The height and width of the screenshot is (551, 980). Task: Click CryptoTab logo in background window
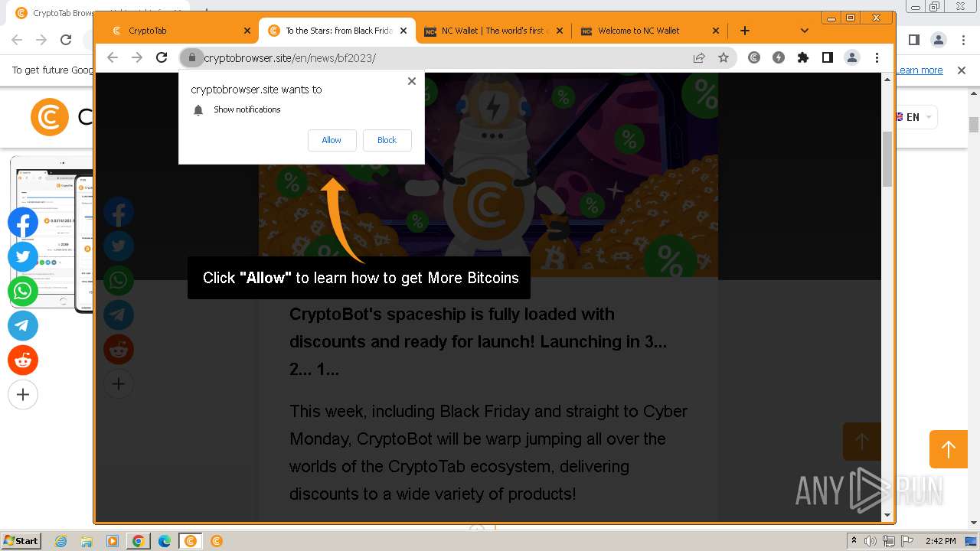(50, 117)
